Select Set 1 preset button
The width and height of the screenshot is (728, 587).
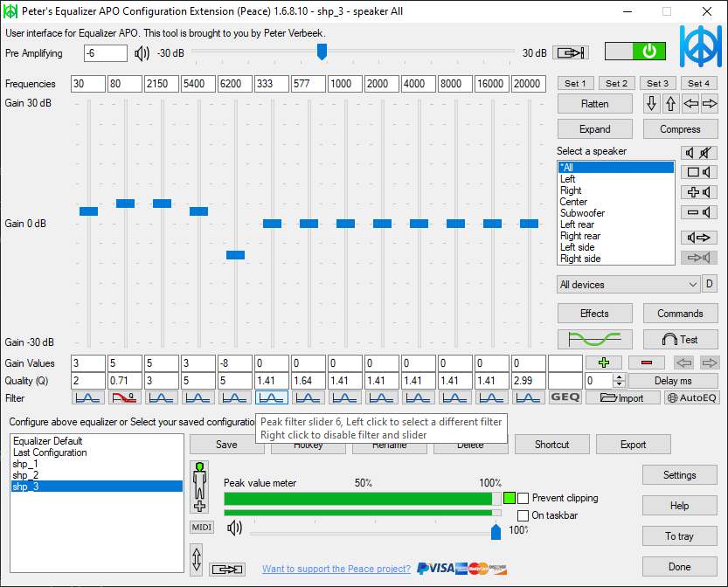(x=575, y=84)
